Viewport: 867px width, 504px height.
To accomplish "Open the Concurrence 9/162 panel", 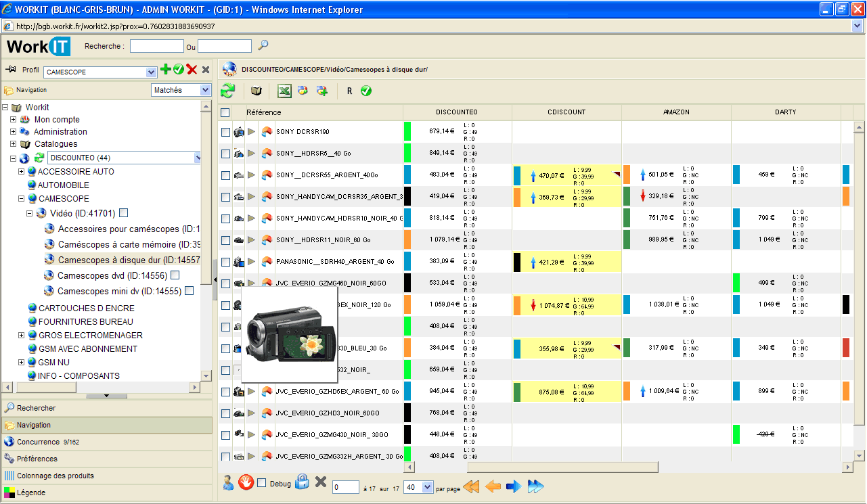I will (106, 442).
